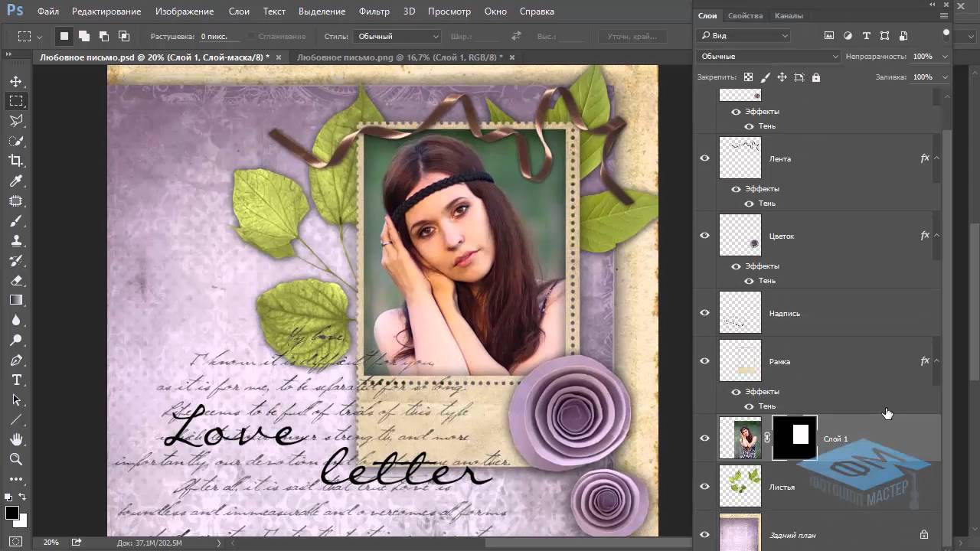
Task: Collapse effects of the Цветок layer
Action: [936, 236]
